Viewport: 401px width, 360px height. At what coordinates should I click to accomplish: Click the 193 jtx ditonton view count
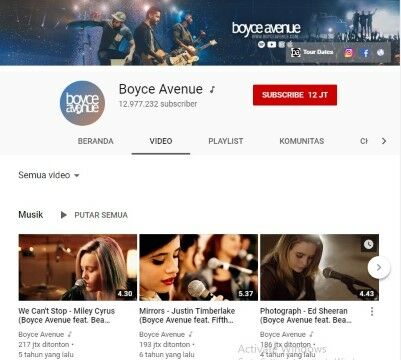pyautogui.click(x=165, y=344)
